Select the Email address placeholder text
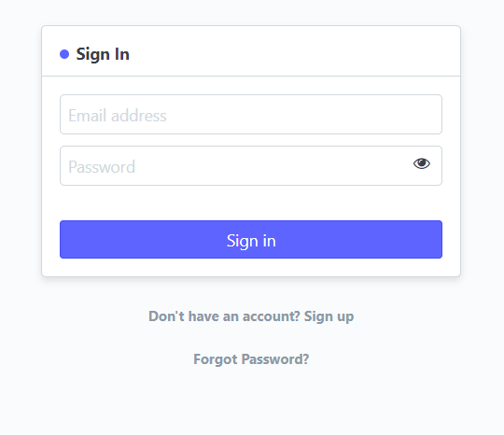 pos(118,116)
